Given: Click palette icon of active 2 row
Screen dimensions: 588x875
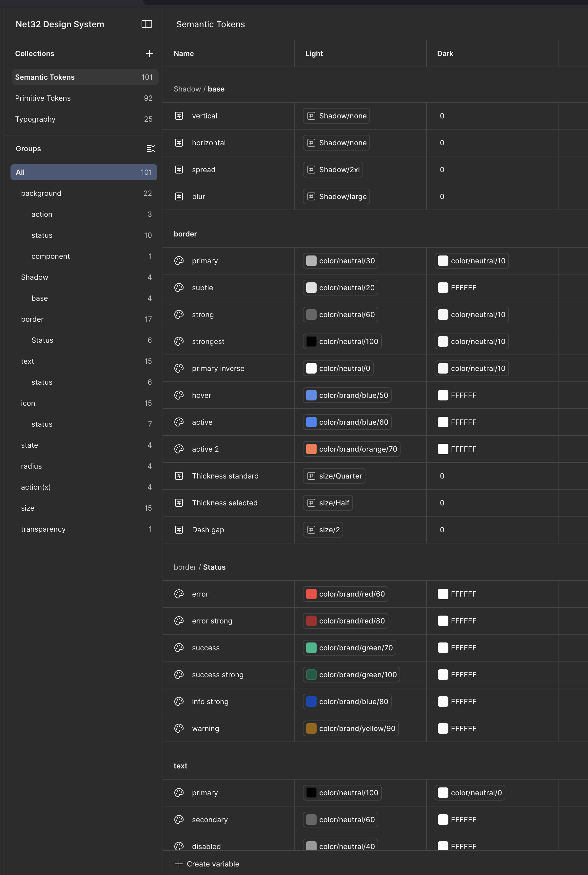Looking at the screenshot, I should (179, 449).
